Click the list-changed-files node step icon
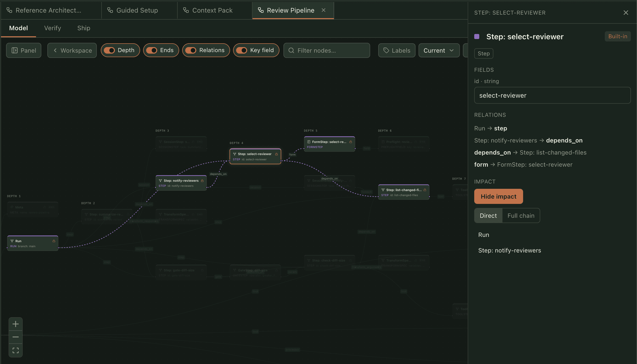The width and height of the screenshot is (637, 364). pos(383,190)
